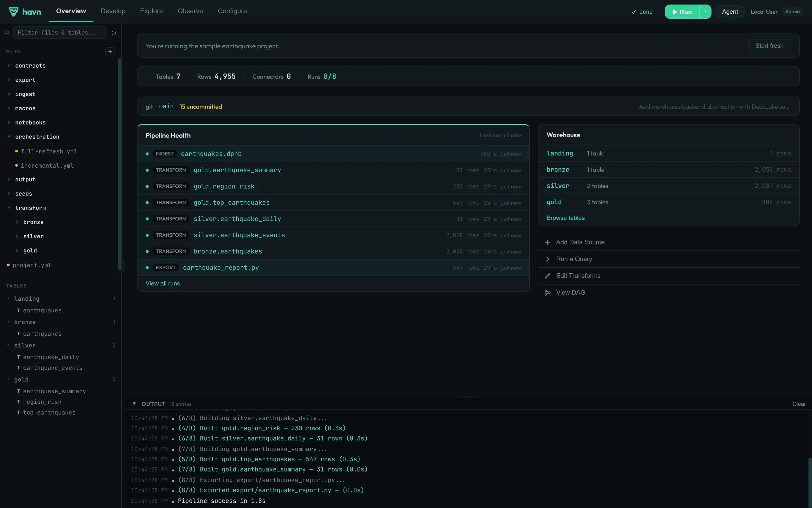This screenshot has width=812, height=508.
Task: Click table icon for earthquake_daily
Action: coord(18,357)
